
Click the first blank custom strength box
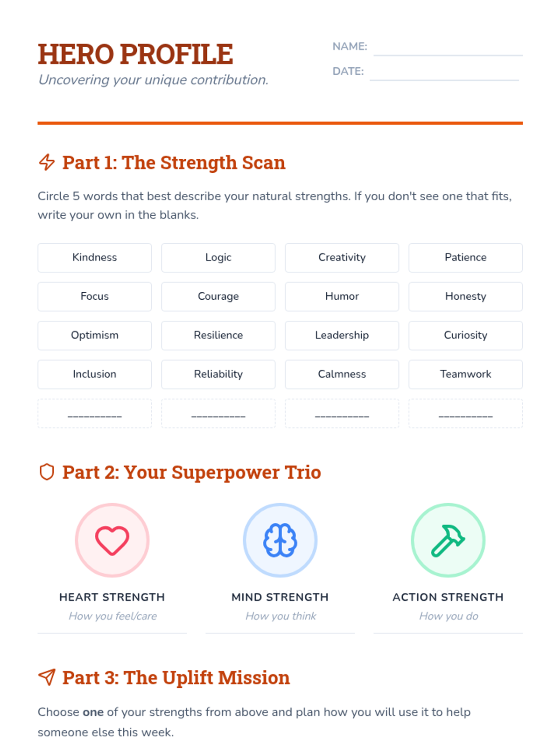[95, 413]
